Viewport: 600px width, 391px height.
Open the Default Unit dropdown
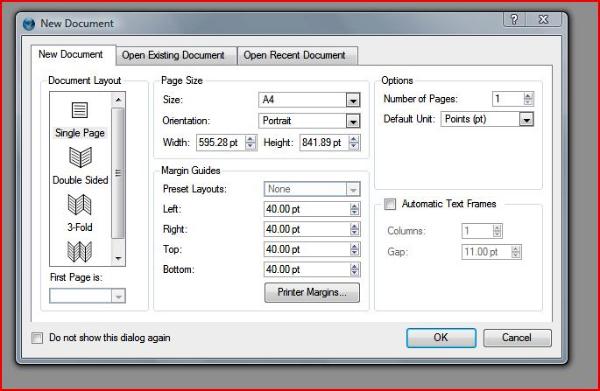coord(487,119)
